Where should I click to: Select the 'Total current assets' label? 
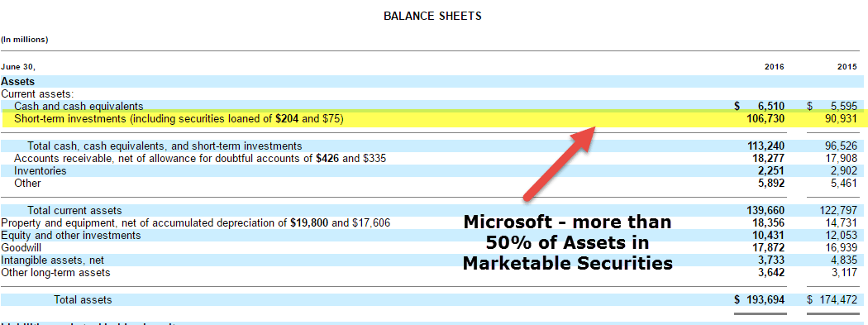pyautogui.click(x=74, y=211)
